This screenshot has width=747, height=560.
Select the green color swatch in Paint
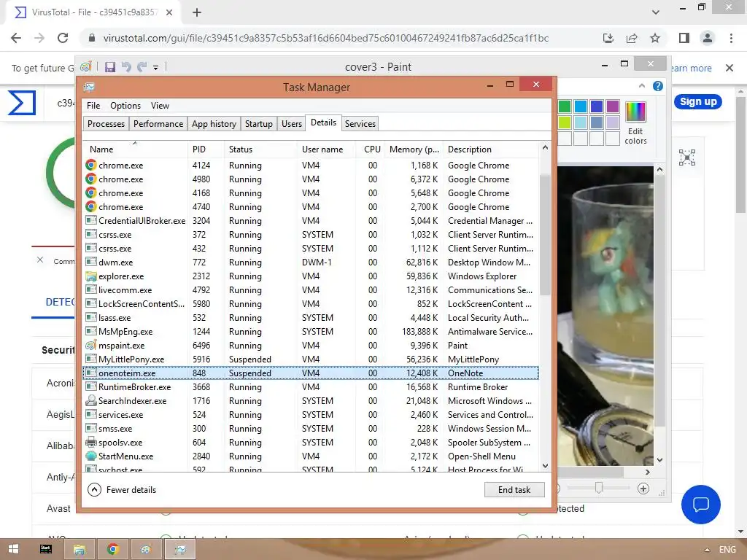[565, 106]
